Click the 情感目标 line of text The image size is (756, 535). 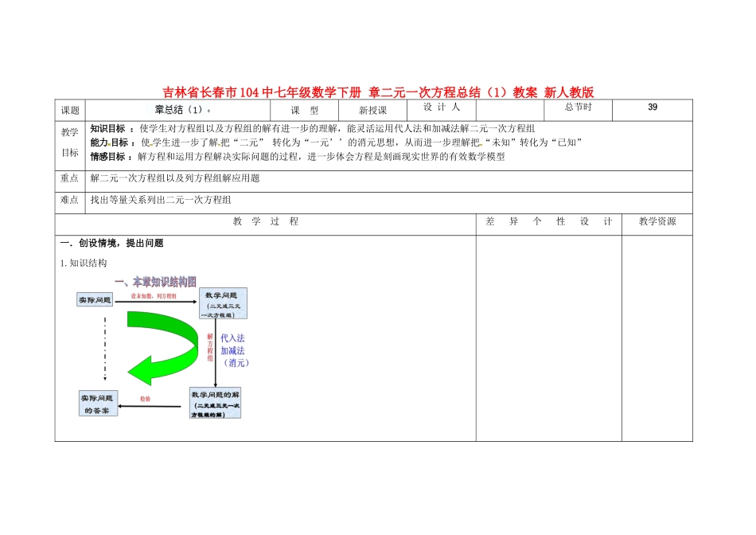(298, 156)
